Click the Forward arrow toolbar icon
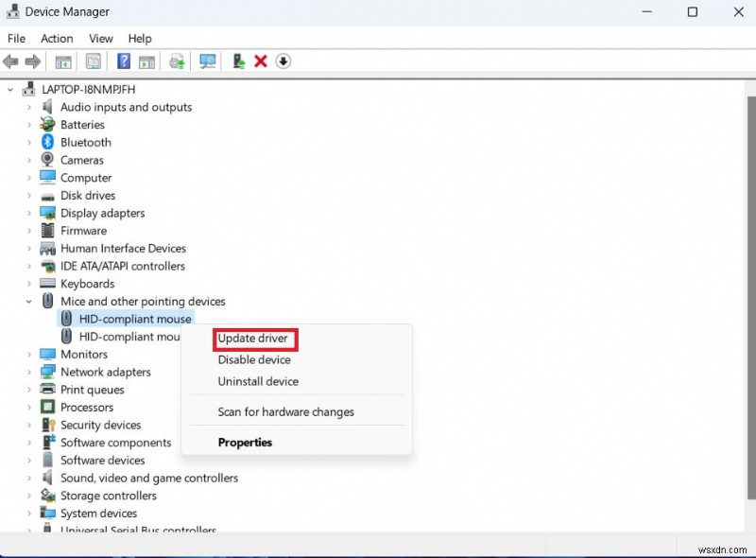Image resolution: width=756 pixels, height=558 pixels. [x=33, y=61]
